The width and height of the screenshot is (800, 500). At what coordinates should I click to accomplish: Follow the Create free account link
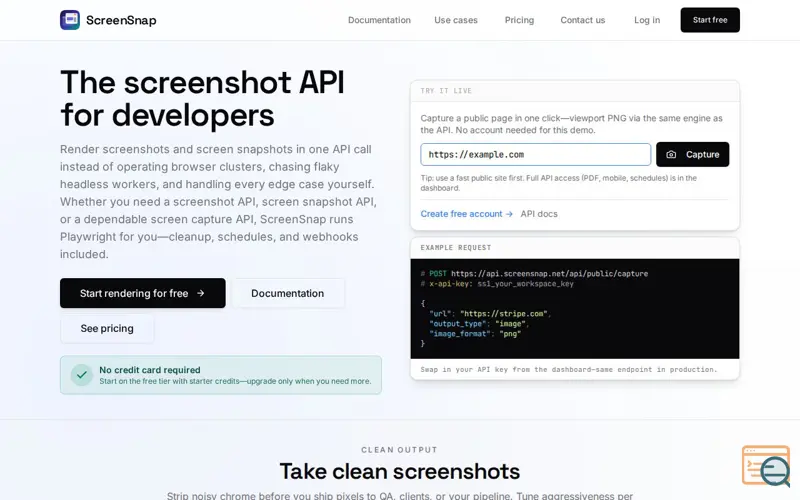click(x=466, y=214)
